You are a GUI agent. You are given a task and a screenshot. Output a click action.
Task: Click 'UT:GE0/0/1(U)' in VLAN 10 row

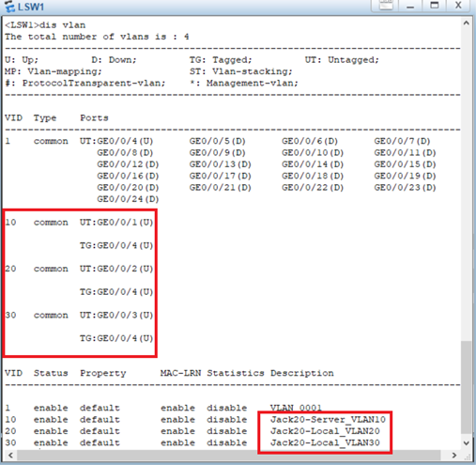point(116,223)
